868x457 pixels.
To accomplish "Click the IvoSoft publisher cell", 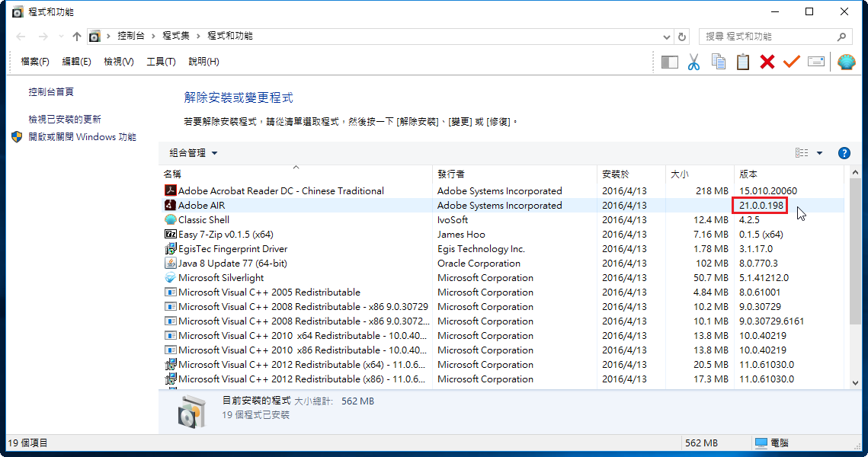I will point(452,219).
